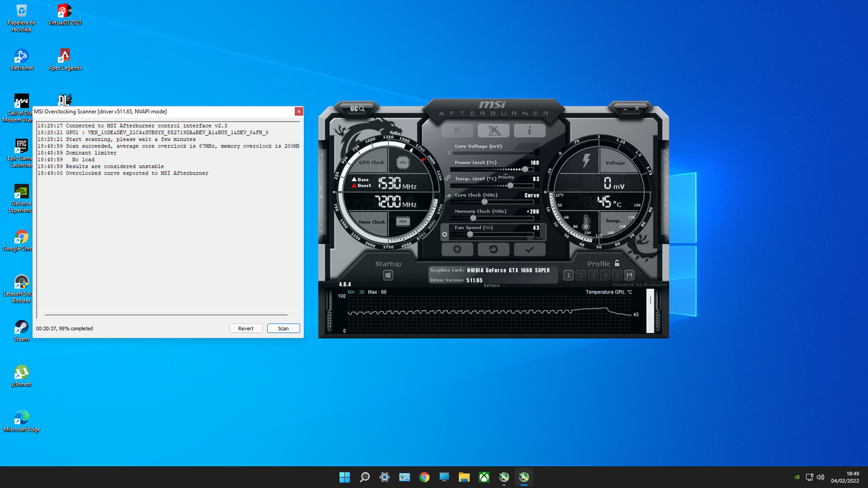
Task: Click the monitoring graph scrollbar
Action: coord(650,312)
